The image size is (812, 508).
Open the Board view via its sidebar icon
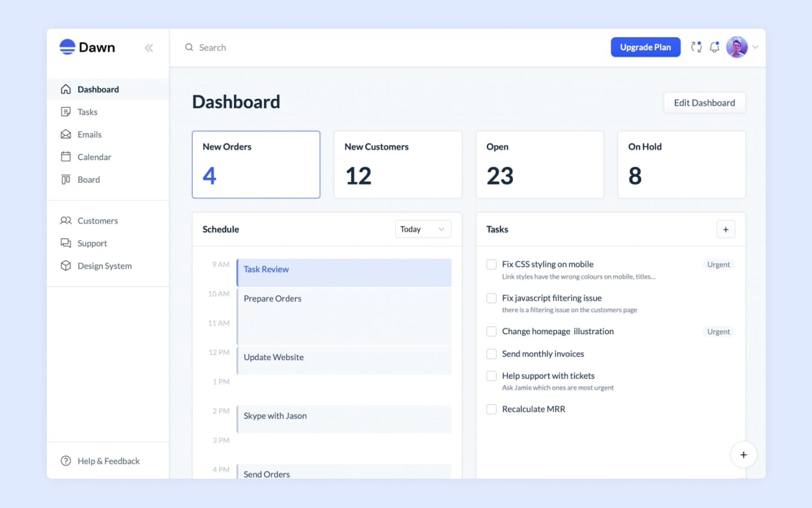point(65,179)
